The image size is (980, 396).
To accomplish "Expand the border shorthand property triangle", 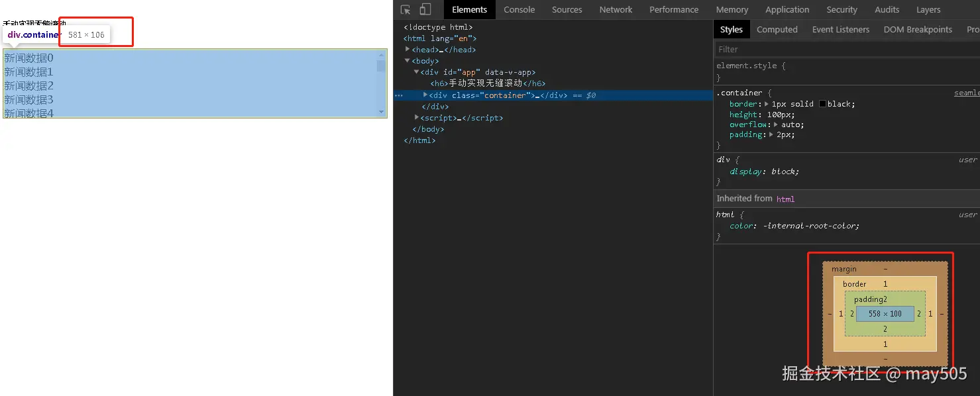I will click(767, 104).
